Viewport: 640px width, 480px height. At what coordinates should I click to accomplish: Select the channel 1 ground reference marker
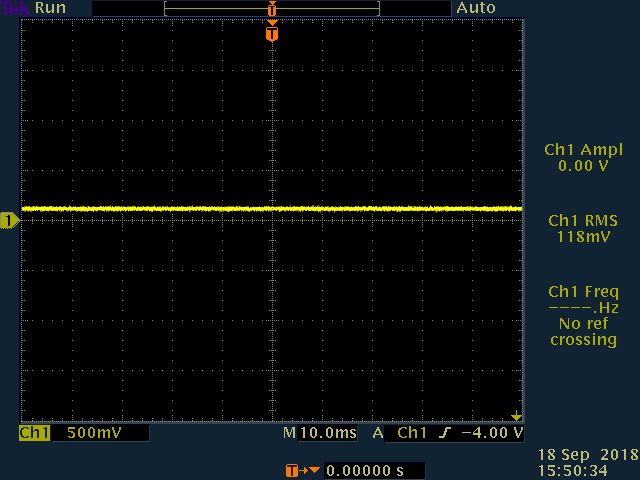pyautogui.click(x=10, y=220)
